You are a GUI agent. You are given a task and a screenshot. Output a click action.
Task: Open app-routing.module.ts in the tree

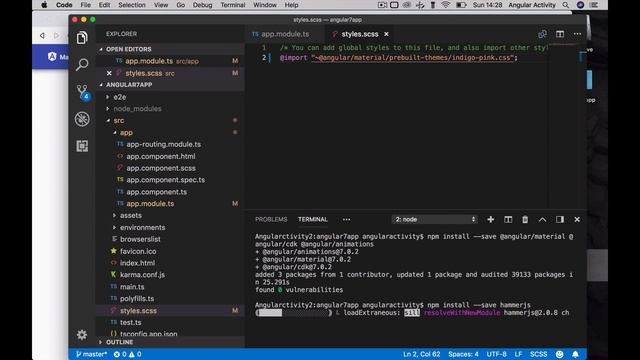(x=163, y=144)
